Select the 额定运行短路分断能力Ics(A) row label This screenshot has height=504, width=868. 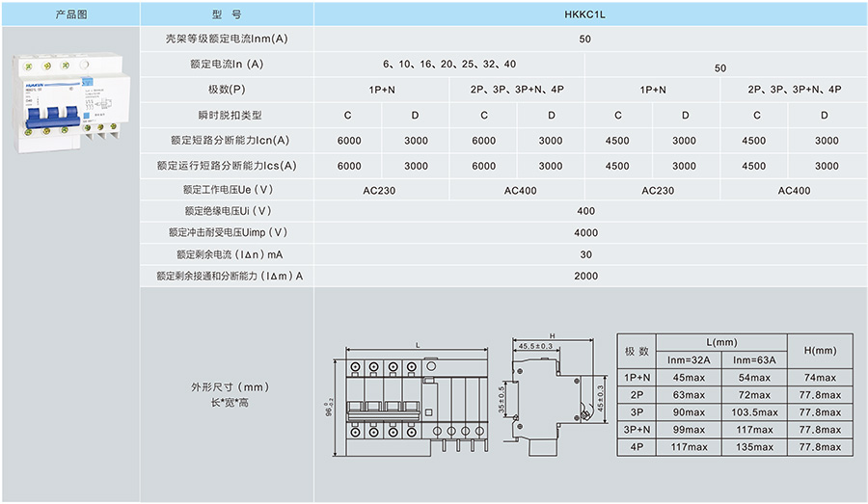click(x=227, y=166)
